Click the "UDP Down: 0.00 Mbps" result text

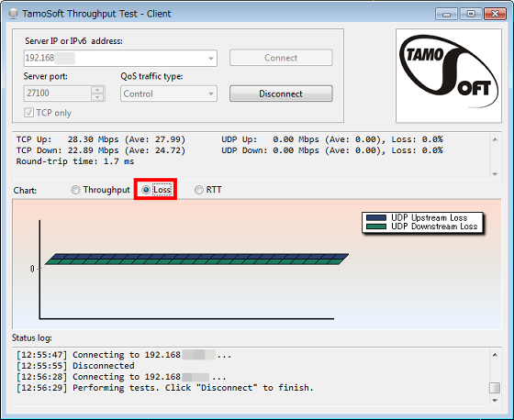pos(332,150)
